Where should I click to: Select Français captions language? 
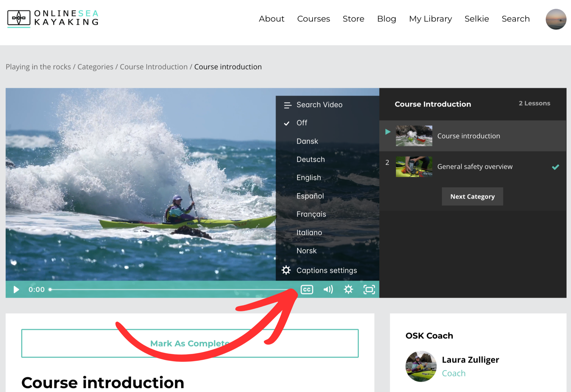[x=311, y=214]
